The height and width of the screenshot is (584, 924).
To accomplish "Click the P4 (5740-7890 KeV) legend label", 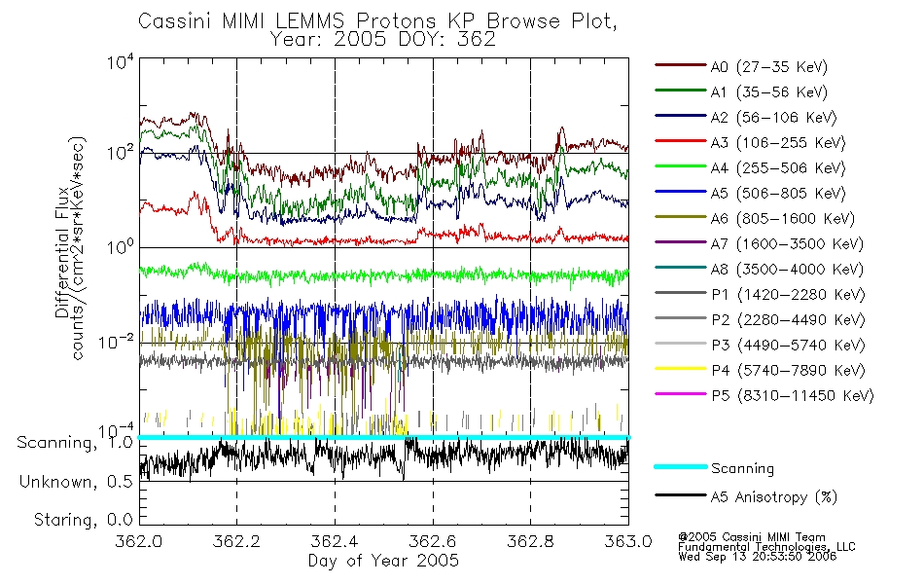I will coord(788,371).
